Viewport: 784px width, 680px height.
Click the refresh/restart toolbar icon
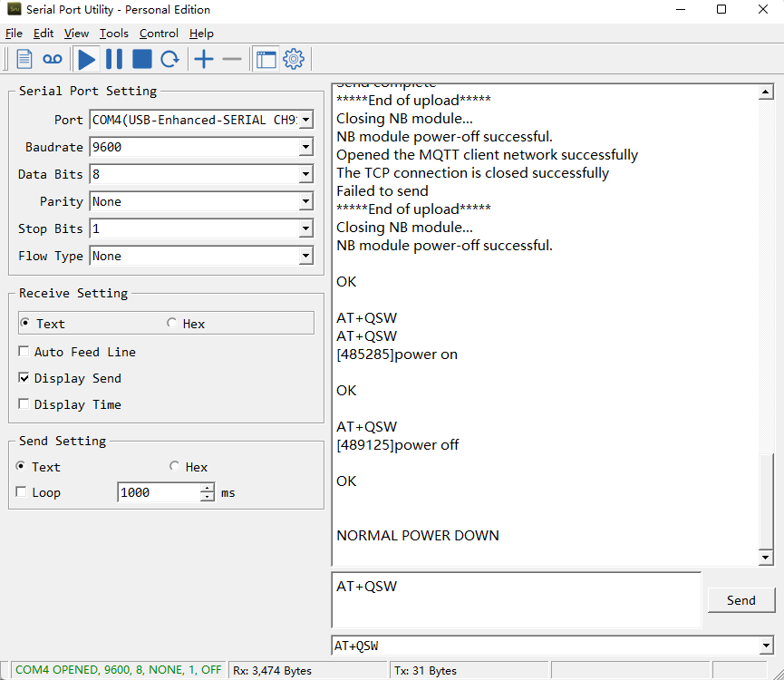(170, 59)
